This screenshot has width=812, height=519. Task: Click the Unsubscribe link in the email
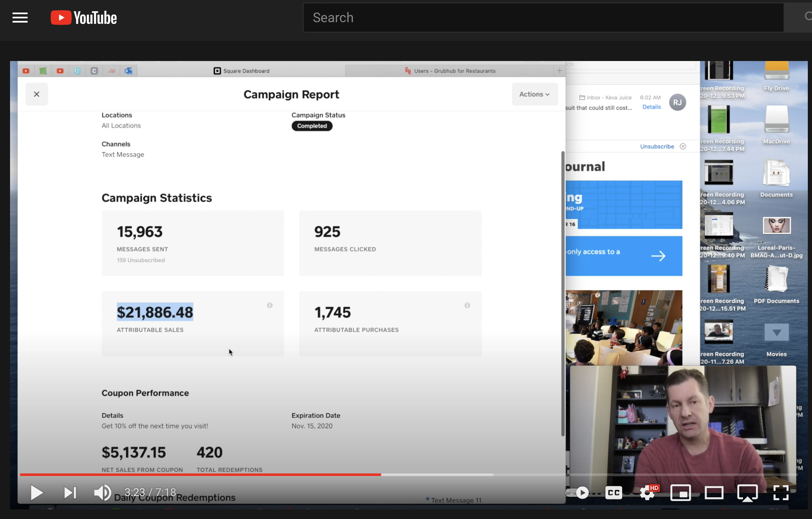657,147
